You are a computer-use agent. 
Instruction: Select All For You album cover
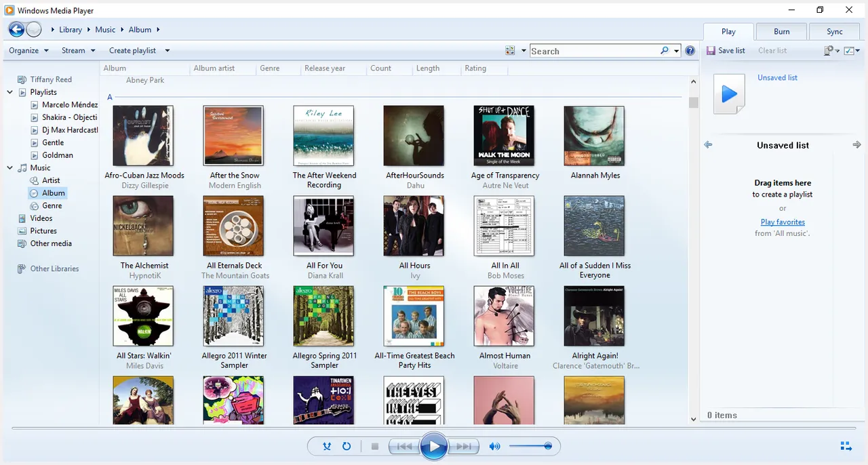(323, 226)
